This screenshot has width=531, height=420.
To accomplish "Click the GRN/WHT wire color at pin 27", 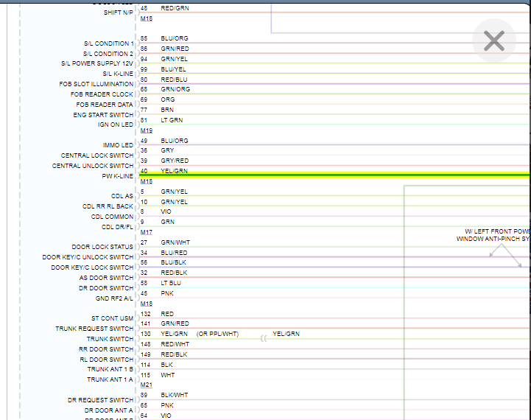I will click(175, 242).
